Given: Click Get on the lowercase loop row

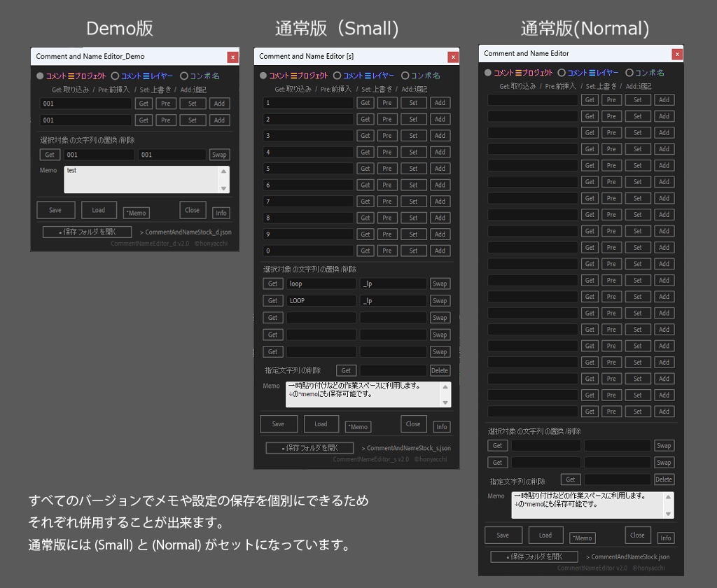Looking at the screenshot, I should pos(273,284).
